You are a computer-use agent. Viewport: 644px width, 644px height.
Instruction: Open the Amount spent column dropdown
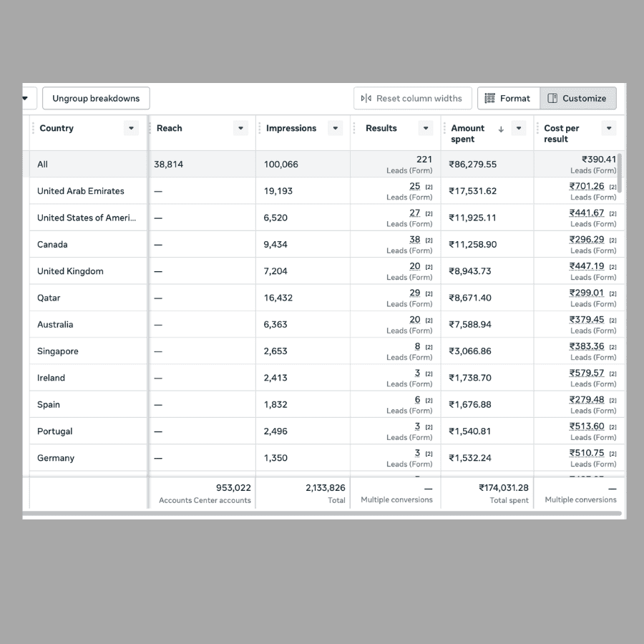pyautogui.click(x=519, y=128)
